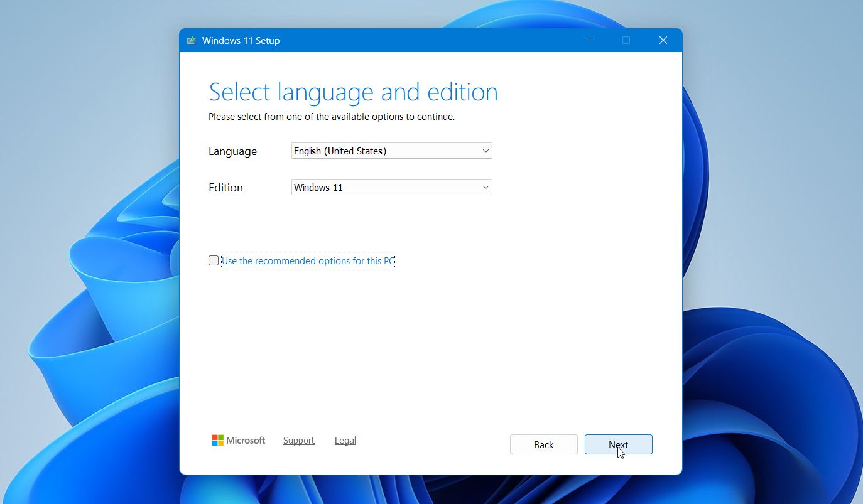Click the Language field label
This screenshot has width=863, height=504.
[x=232, y=151]
